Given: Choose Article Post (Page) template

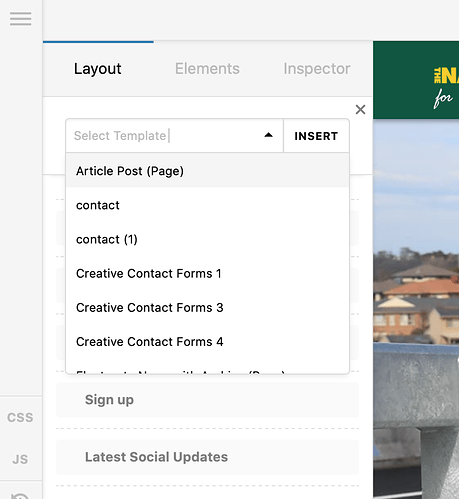Looking at the screenshot, I should tap(207, 171).
